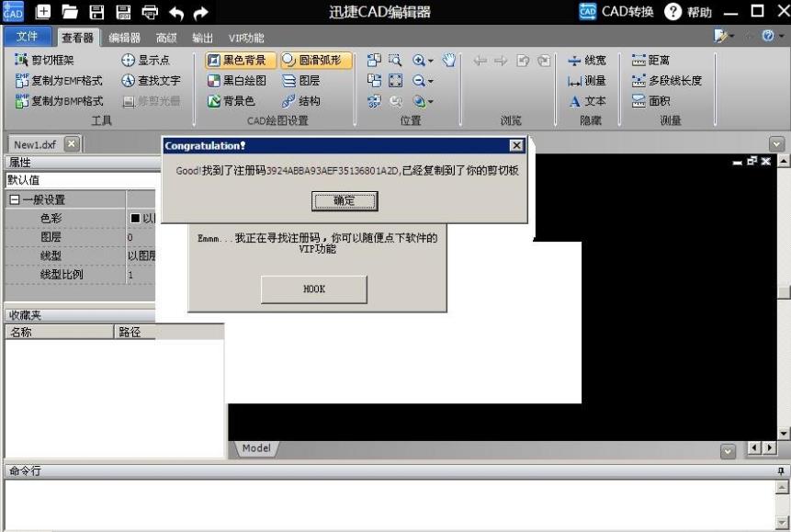Click 复制为BMP格式
Screen dimensions: 791x532
59,101
